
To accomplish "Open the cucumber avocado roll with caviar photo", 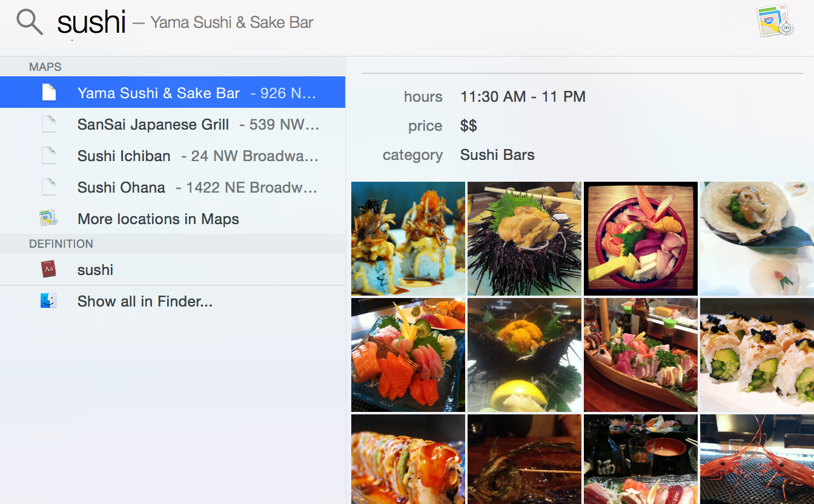I will pyautogui.click(x=757, y=355).
